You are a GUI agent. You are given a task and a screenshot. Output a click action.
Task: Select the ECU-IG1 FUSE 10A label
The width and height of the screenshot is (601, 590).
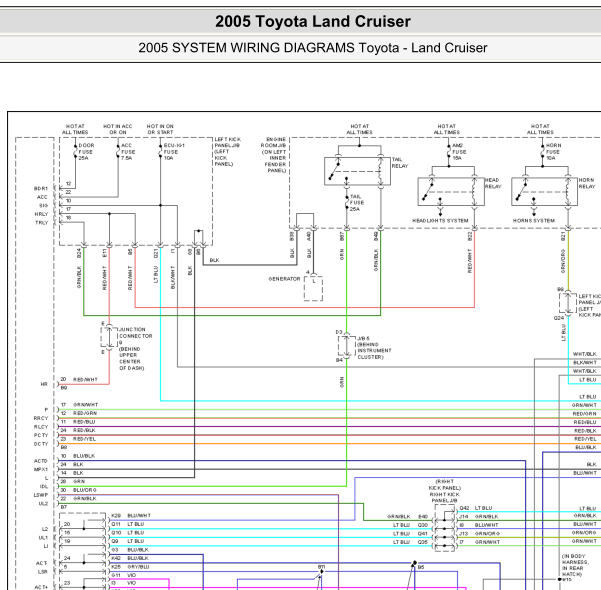point(174,152)
